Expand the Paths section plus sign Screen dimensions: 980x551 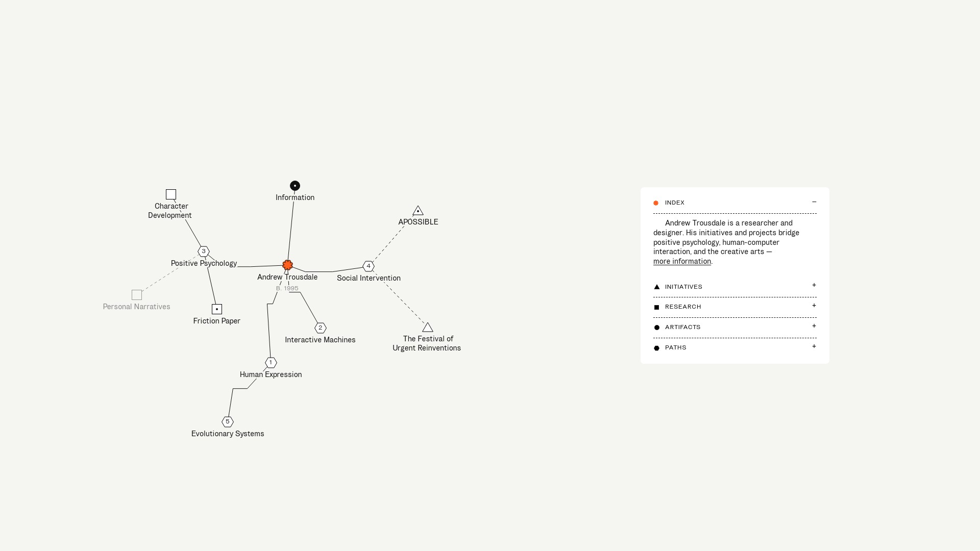coord(814,346)
